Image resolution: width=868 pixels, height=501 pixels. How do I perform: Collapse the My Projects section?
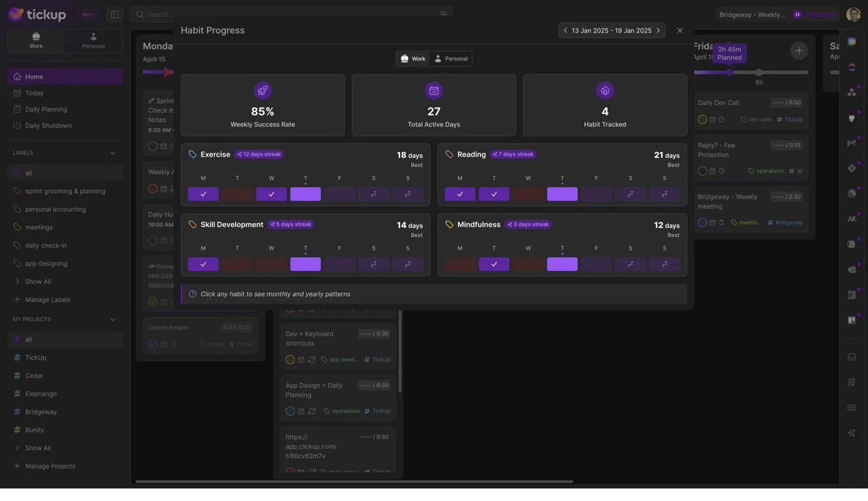coord(113,320)
